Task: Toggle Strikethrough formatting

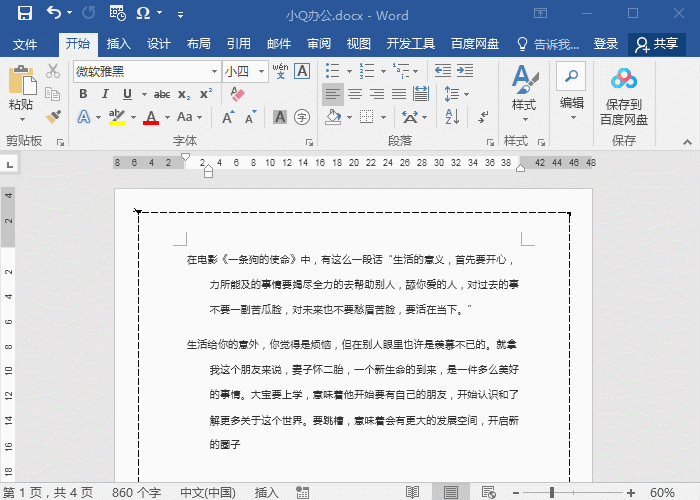Action: click(x=161, y=94)
